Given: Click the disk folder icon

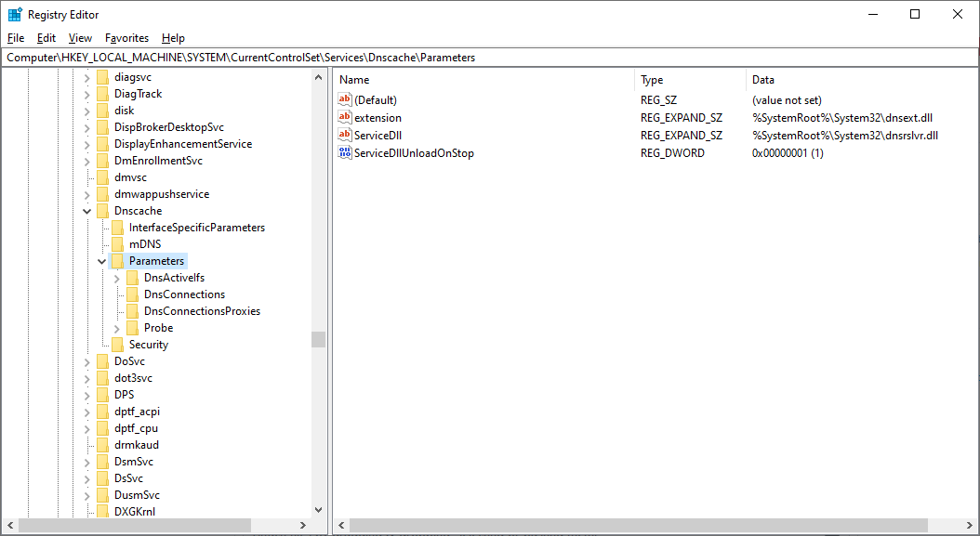Looking at the screenshot, I should click(103, 111).
